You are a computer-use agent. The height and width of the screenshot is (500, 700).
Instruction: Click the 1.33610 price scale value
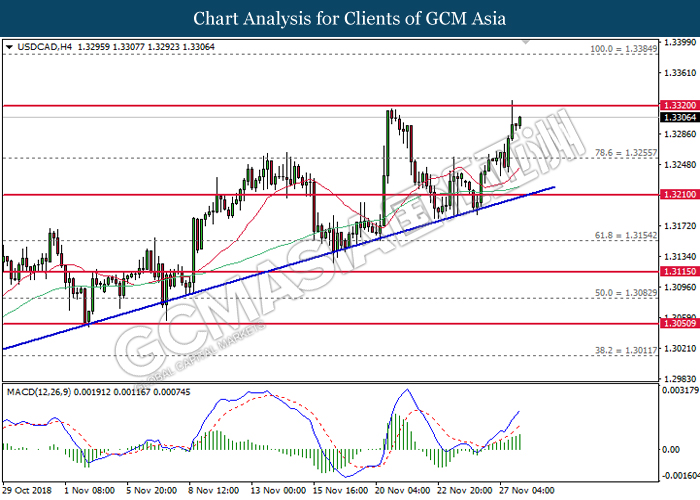680,72
